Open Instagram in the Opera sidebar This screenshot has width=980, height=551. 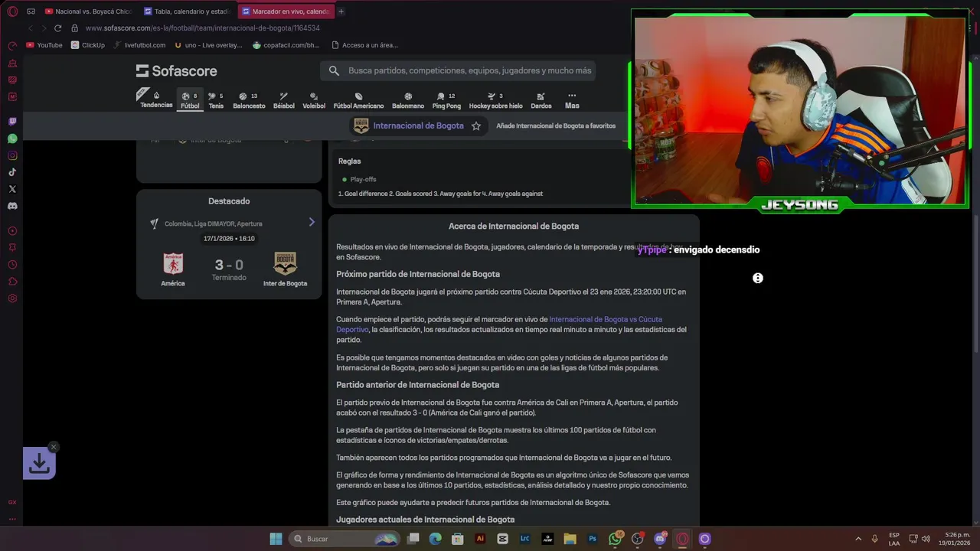[x=12, y=155]
